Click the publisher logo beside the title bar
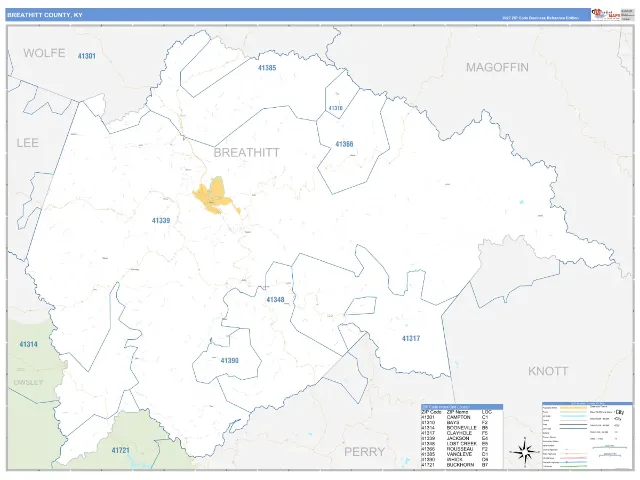This screenshot has height=480, width=640. 605,14
